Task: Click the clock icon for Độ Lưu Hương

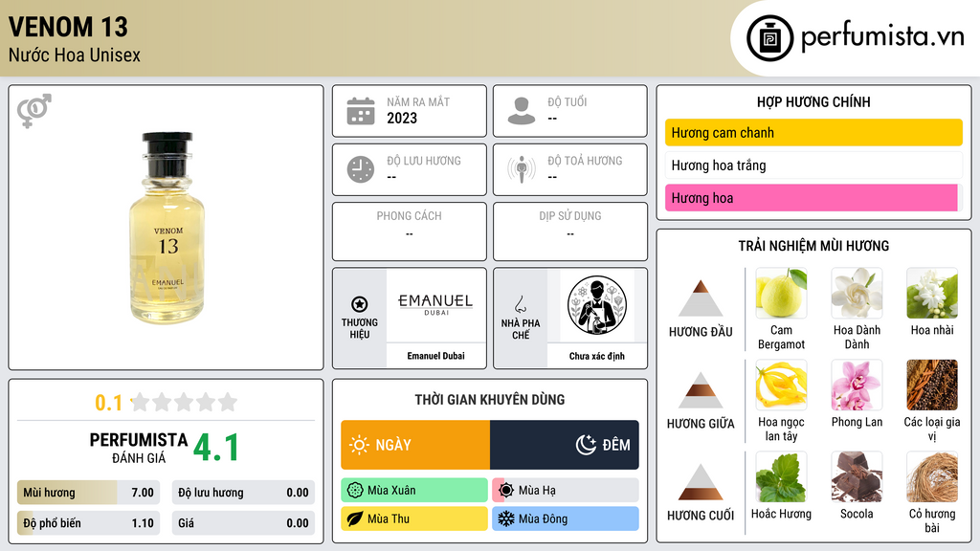Action: point(361,169)
